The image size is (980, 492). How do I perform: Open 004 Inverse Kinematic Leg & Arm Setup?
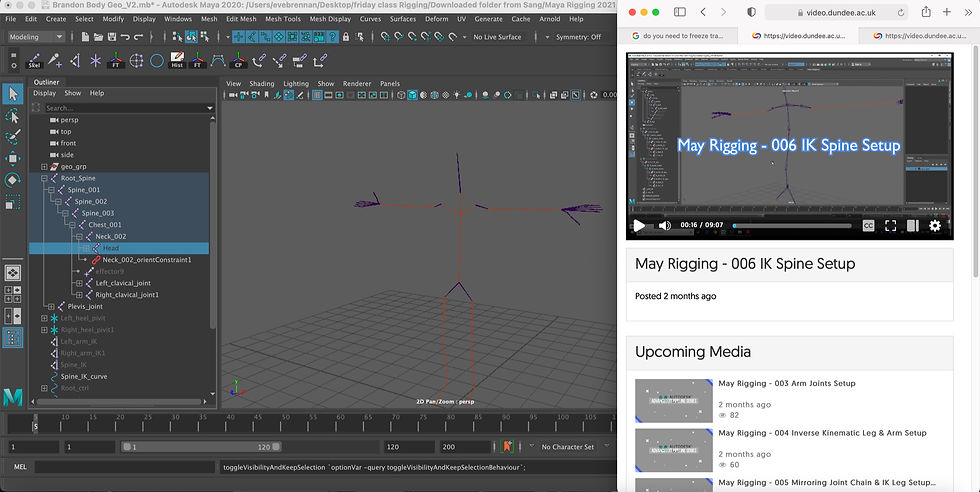coord(822,433)
